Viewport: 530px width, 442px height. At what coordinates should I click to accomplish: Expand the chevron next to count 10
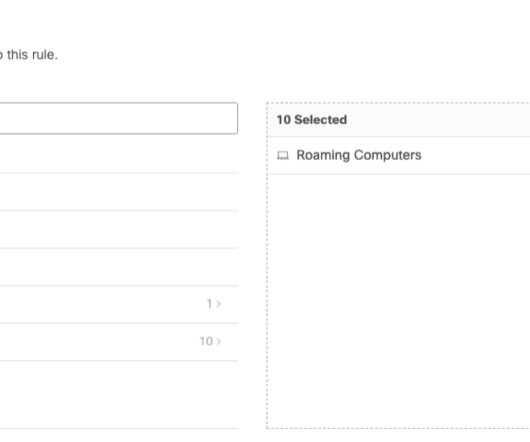[x=219, y=341]
